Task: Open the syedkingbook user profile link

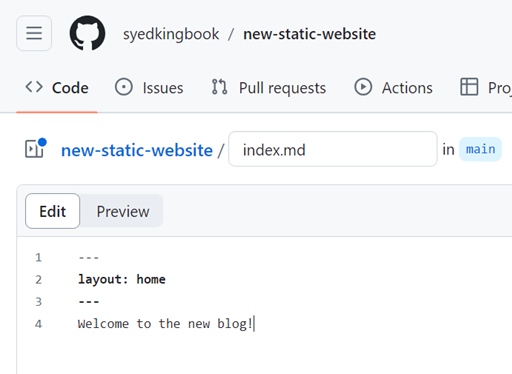Action: point(171,34)
